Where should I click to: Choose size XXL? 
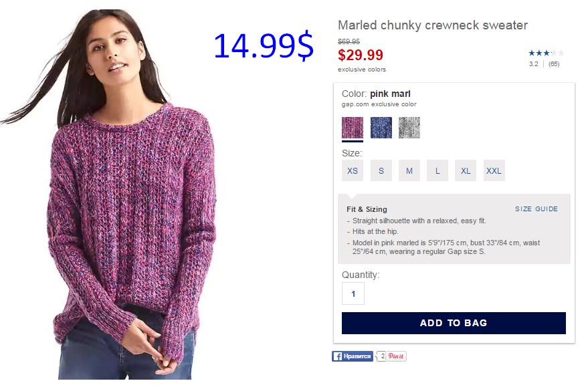click(494, 170)
